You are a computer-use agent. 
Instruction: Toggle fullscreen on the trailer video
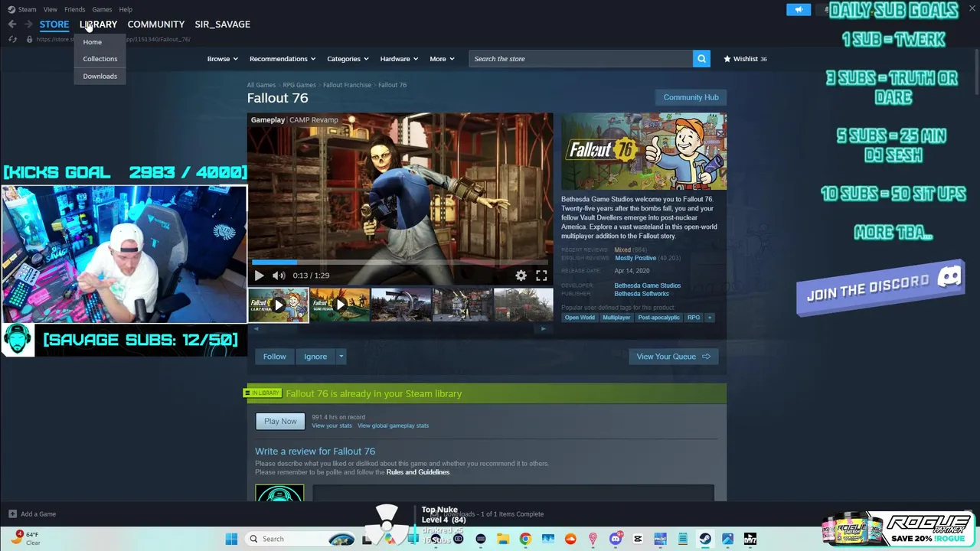pyautogui.click(x=541, y=275)
